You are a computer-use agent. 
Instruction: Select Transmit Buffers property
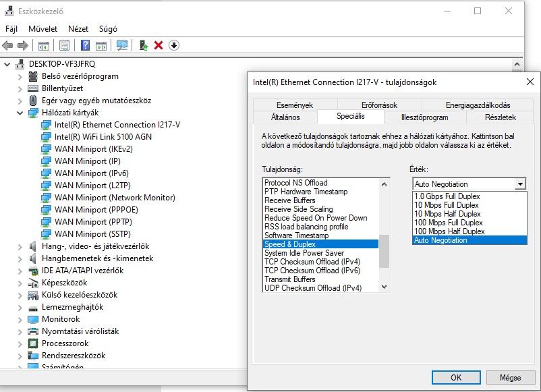click(x=320, y=279)
